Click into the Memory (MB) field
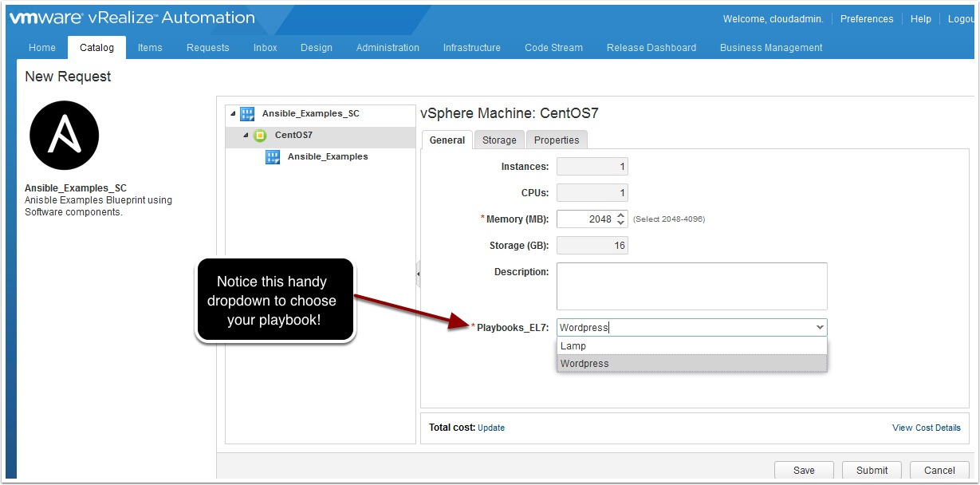This screenshot has width=980, height=485. point(586,219)
